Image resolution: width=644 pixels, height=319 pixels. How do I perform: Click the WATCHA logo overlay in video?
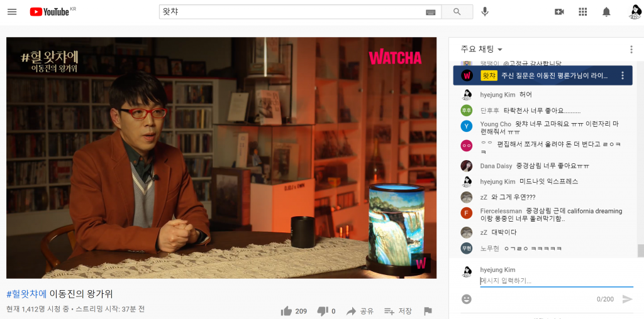[395, 57]
